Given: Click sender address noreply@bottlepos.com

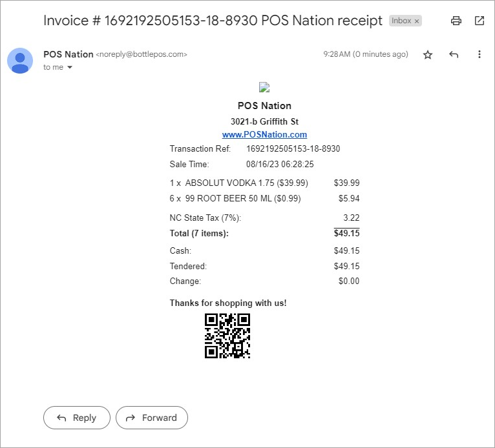Looking at the screenshot, I should 142,54.
